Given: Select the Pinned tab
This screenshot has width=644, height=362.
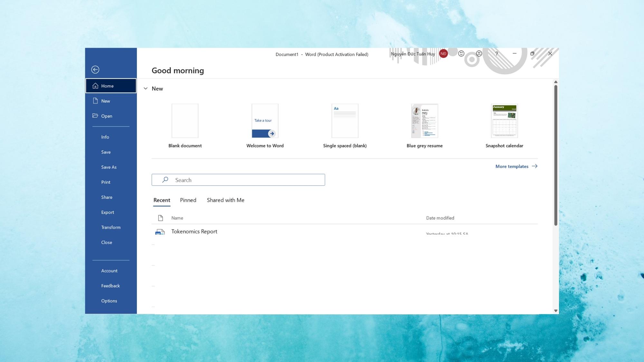Looking at the screenshot, I should coord(188,200).
